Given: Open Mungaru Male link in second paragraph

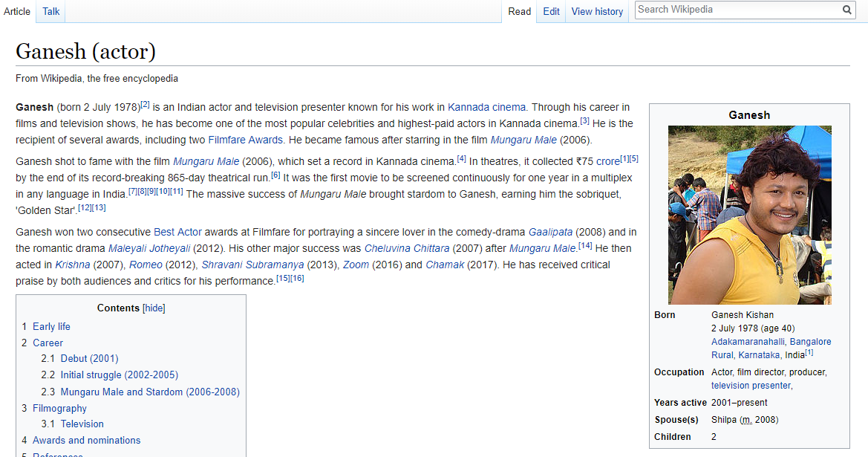Looking at the screenshot, I should click(x=206, y=161).
